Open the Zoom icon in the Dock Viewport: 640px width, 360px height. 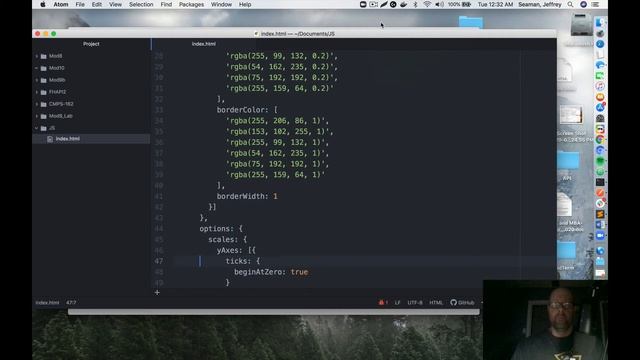600,236
